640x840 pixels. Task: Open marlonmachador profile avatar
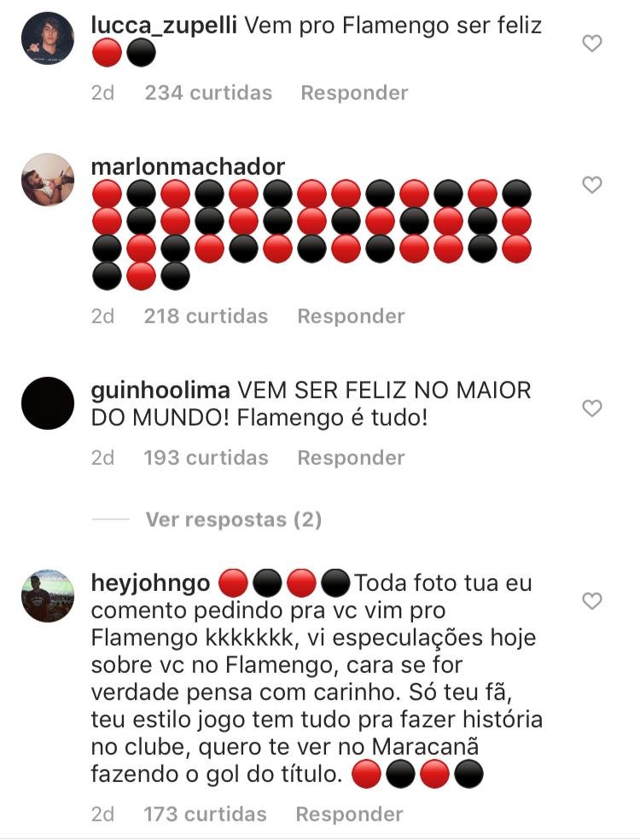pos(48,180)
